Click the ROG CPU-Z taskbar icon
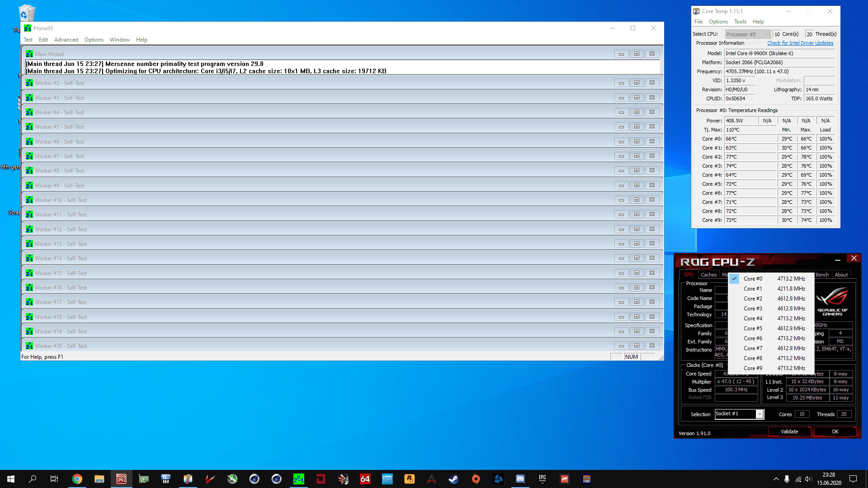The width and height of the screenshot is (868, 488). tap(122, 479)
